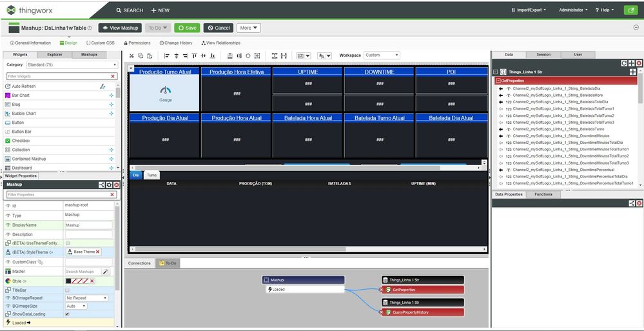Switch to the Explorer tab

(x=55, y=55)
